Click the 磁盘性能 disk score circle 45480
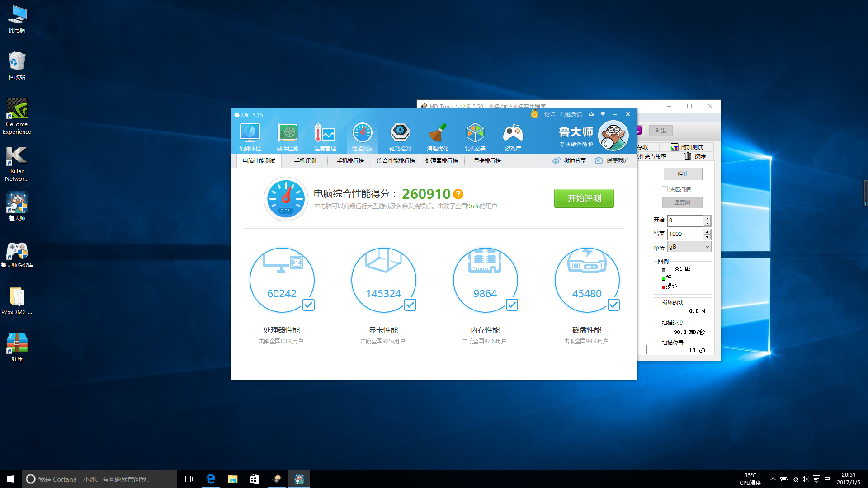The height and width of the screenshot is (488, 868). (587, 280)
